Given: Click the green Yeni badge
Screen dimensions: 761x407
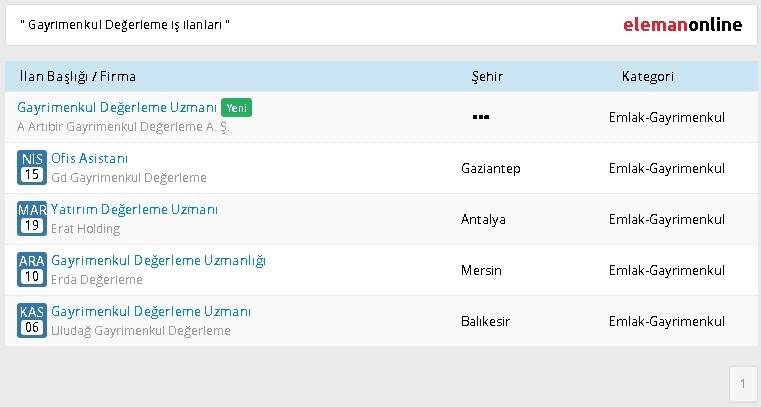Looking at the screenshot, I should [x=236, y=108].
